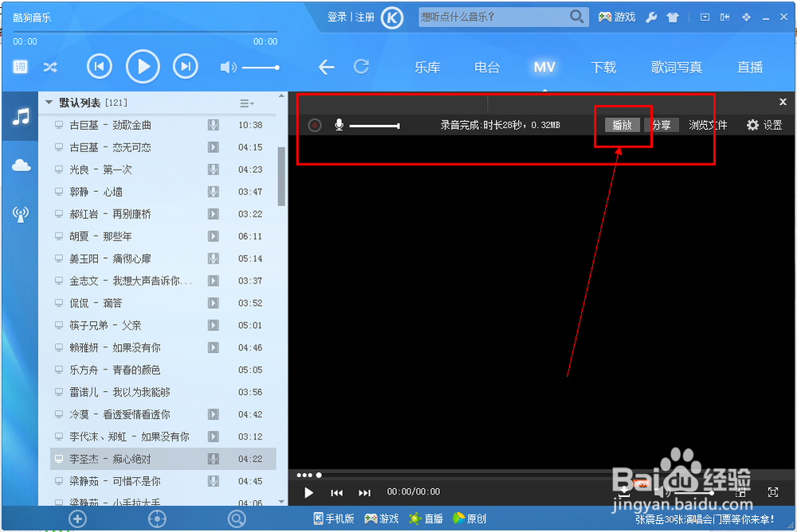Collapse the 默认列表 playlist triangle
The height and width of the screenshot is (532, 797).
pyautogui.click(x=49, y=103)
